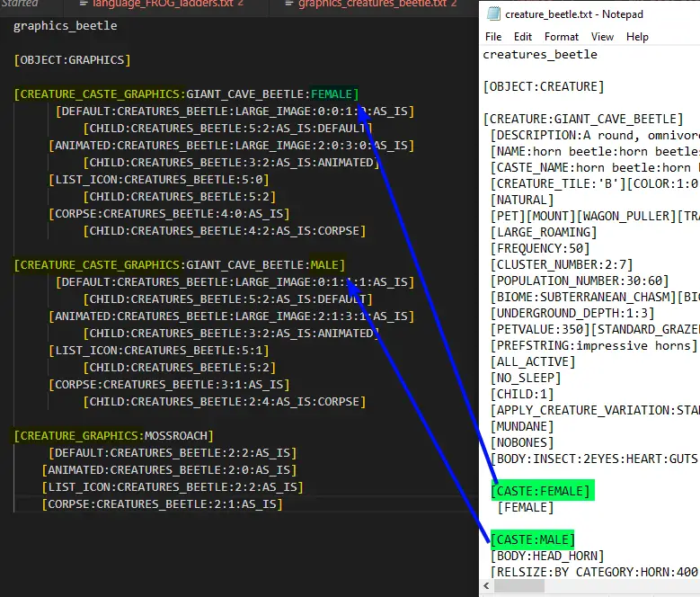Click the [CHILD:CREATURES_BEETLE:2:4:AS_IS:CORPSE] line
This screenshot has height=597, width=700.
225,401
